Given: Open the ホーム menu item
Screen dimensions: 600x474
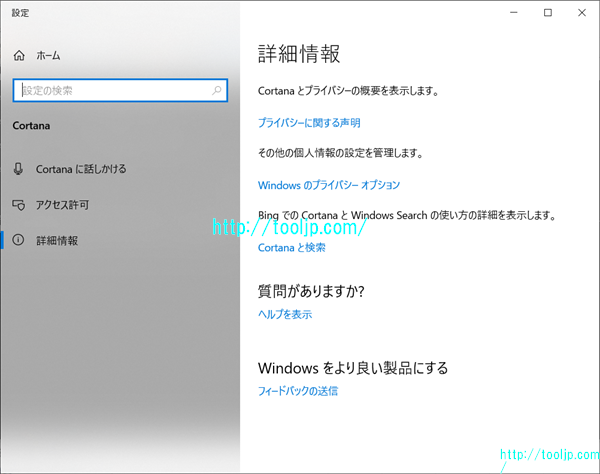Looking at the screenshot, I should (x=48, y=55).
